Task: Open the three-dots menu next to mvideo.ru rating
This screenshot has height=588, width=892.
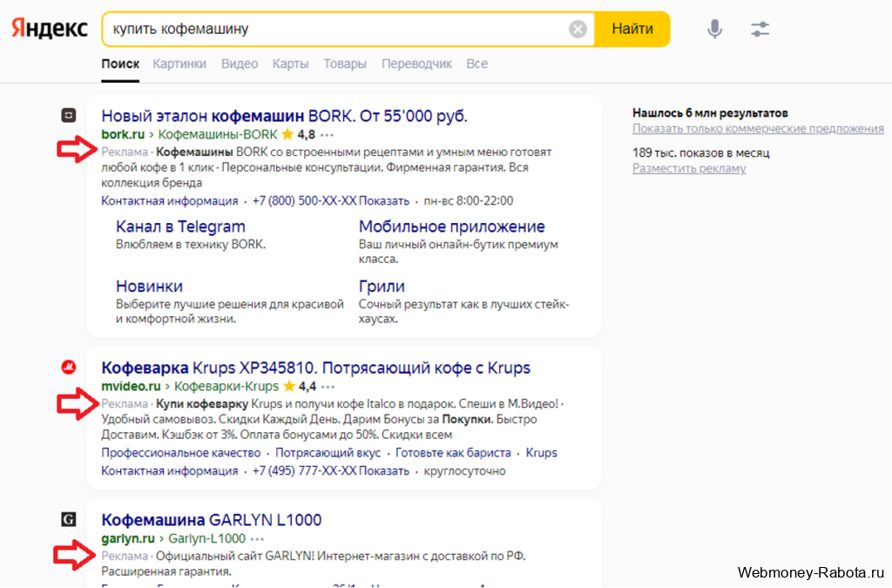Action: (328, 388)
